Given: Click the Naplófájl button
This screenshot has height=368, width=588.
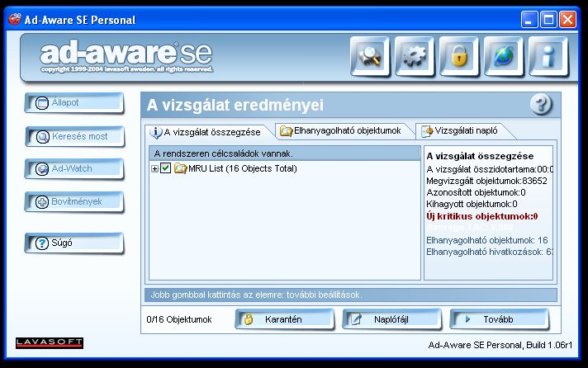Looking at the screenshot, I should point(391,319).
